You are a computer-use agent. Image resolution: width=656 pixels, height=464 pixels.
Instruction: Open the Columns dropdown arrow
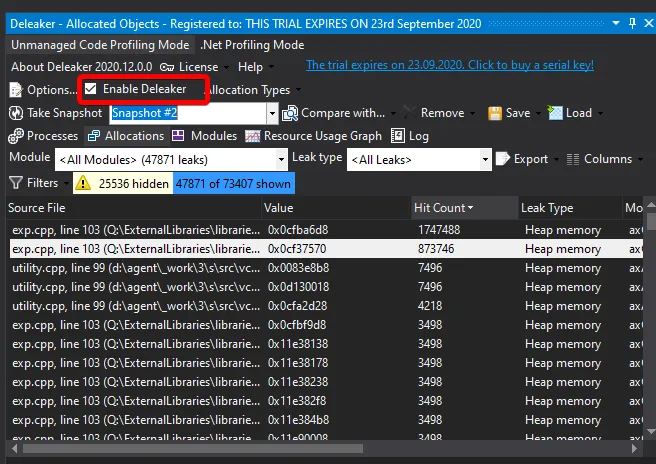tap(641, 159)
